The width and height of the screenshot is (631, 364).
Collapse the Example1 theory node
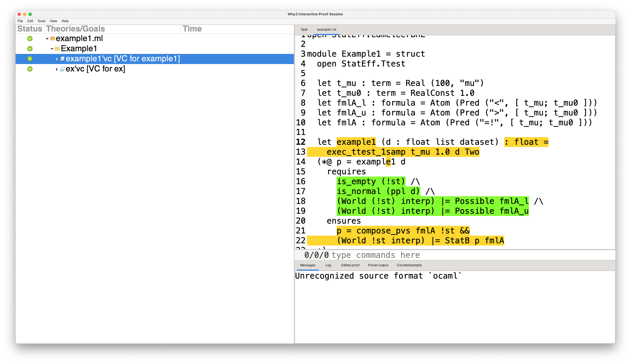click(52, 49)
